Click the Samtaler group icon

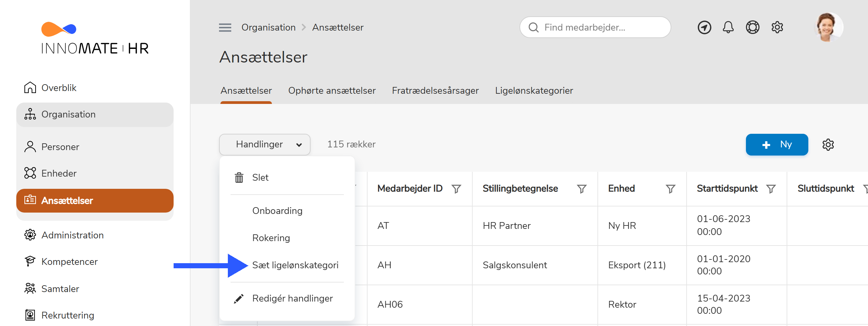(x=30, y=289)
